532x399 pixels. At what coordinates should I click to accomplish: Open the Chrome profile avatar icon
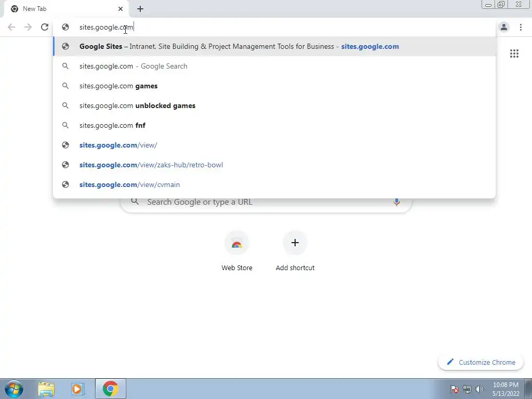504,27
